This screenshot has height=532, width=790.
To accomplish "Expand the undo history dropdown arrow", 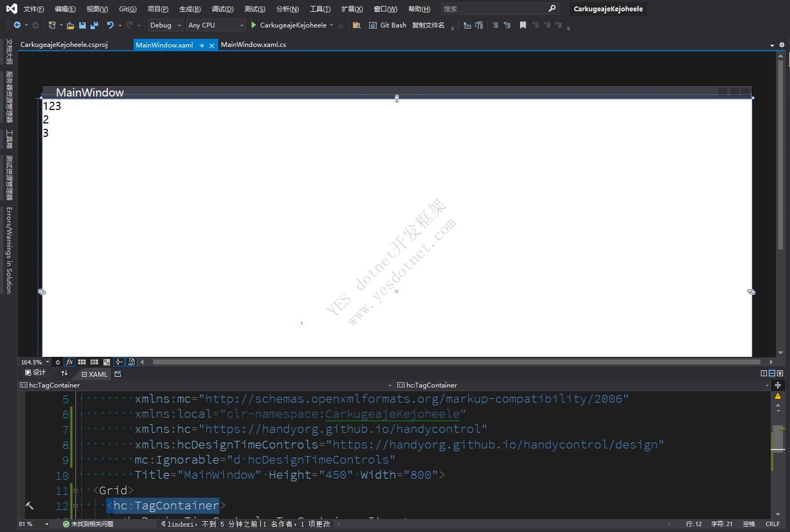I will pyautogui.click(x=120, y=25).
